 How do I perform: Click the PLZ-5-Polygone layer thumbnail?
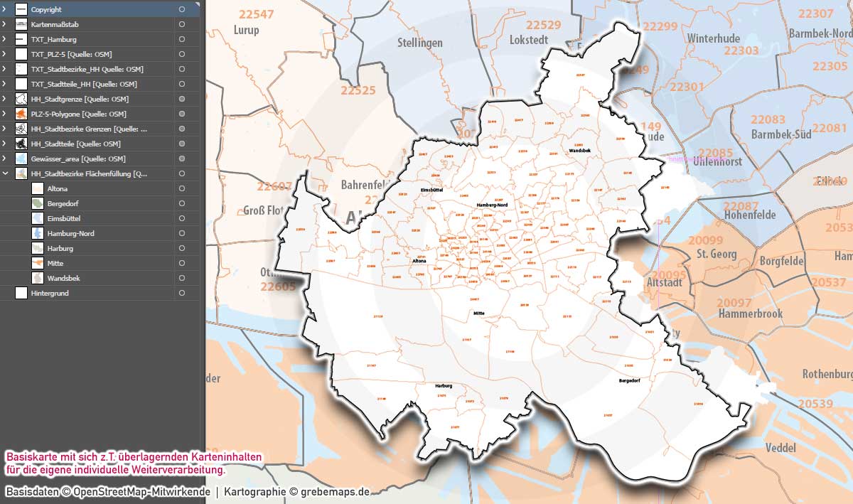coord(23,113)
